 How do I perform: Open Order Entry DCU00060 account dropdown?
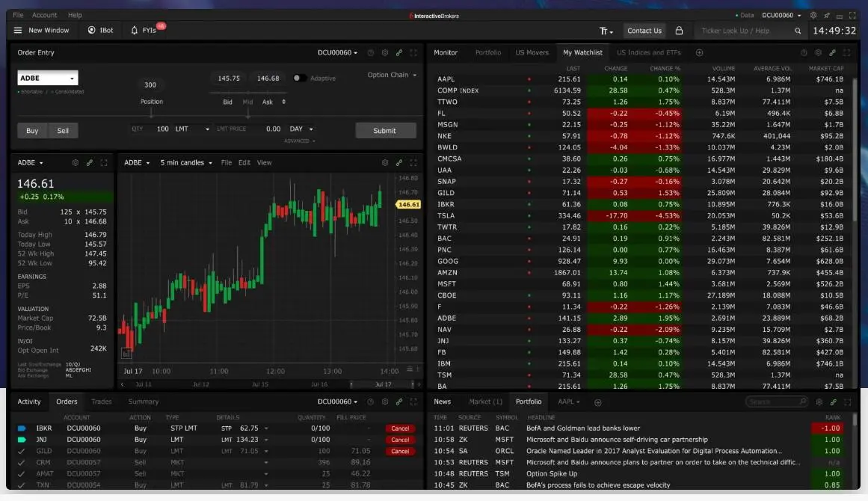(337, 52)
